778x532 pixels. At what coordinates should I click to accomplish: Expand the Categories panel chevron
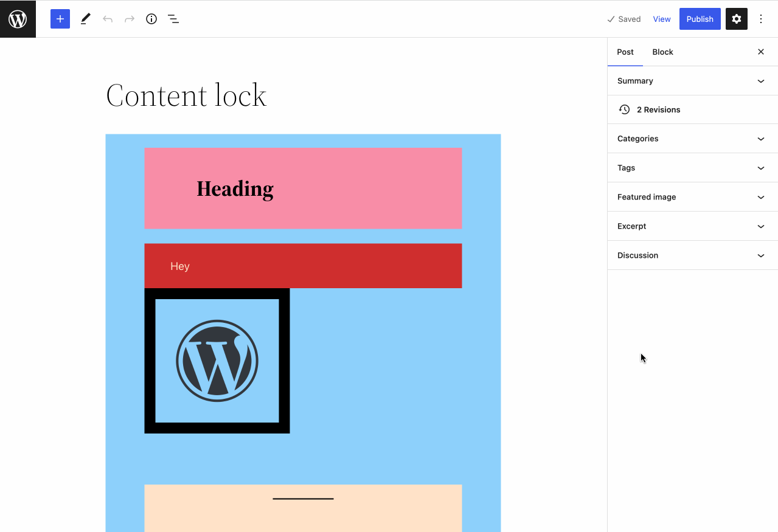tap(761, 139)
